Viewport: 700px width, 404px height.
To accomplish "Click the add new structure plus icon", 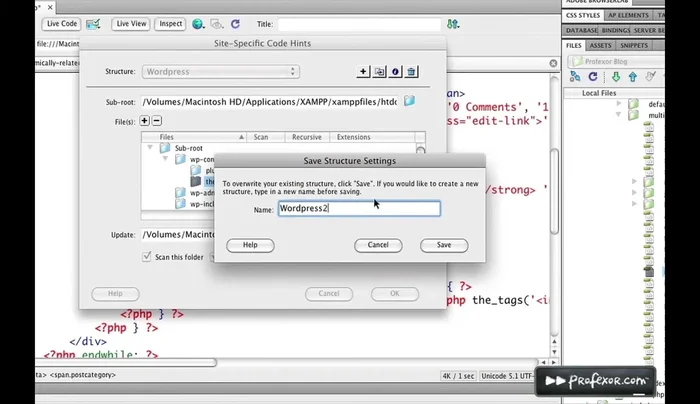I will pos(364,72).
